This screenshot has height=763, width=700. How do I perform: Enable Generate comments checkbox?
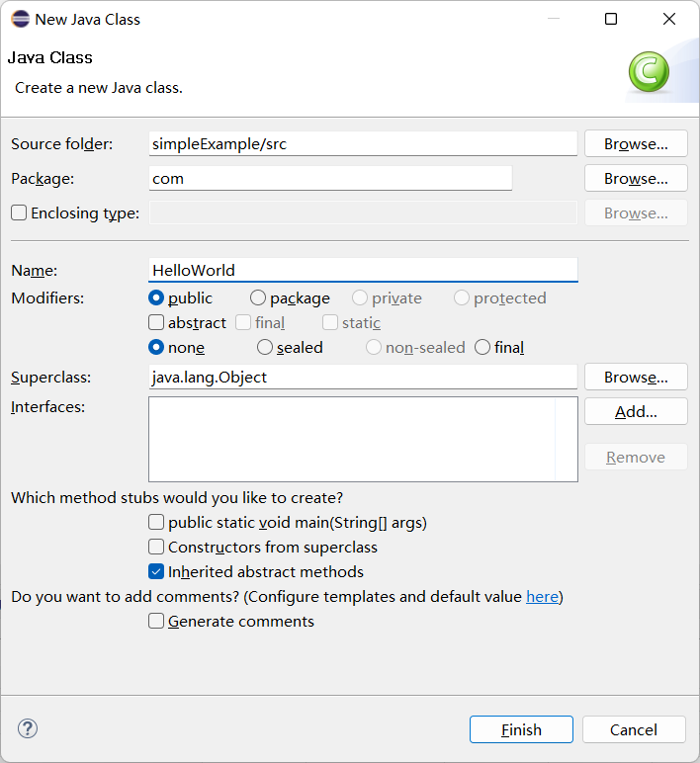pyautogui.click(x=156, y=621)
